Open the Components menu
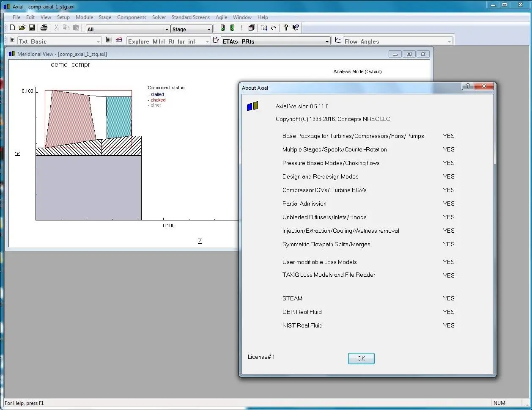 [132, 17]
